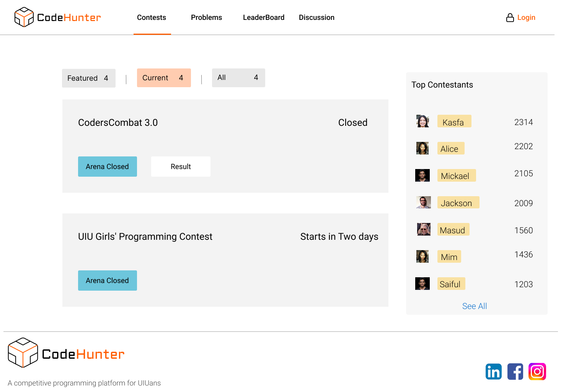The image size is (566, 392).
Task: Open the Instagram social icon
Action: tap(537, 371)
